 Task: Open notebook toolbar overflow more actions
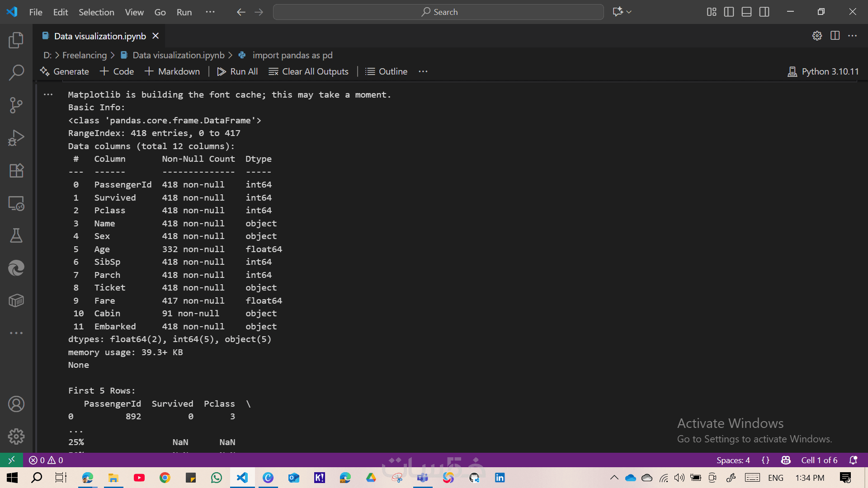(x=423, y=71)
